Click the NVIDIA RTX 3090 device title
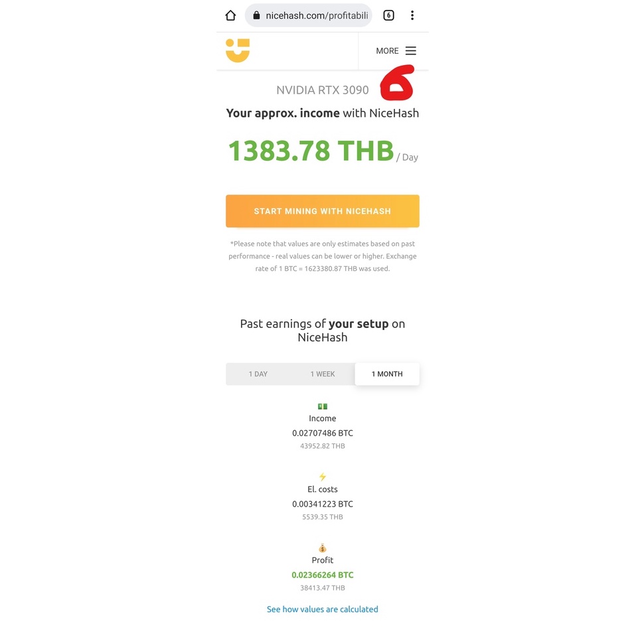The height and width of the screenshot is (644, 644). click(323, 90)
